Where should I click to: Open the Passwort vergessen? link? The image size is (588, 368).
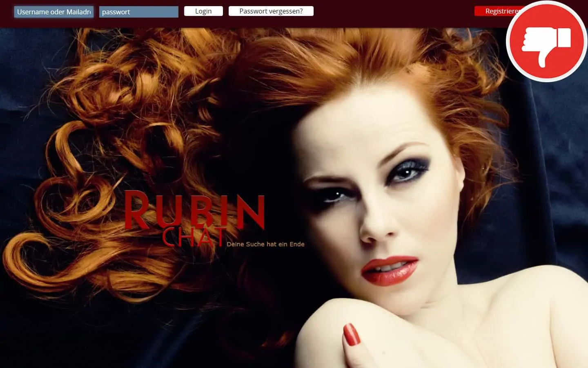click(271, 11)
